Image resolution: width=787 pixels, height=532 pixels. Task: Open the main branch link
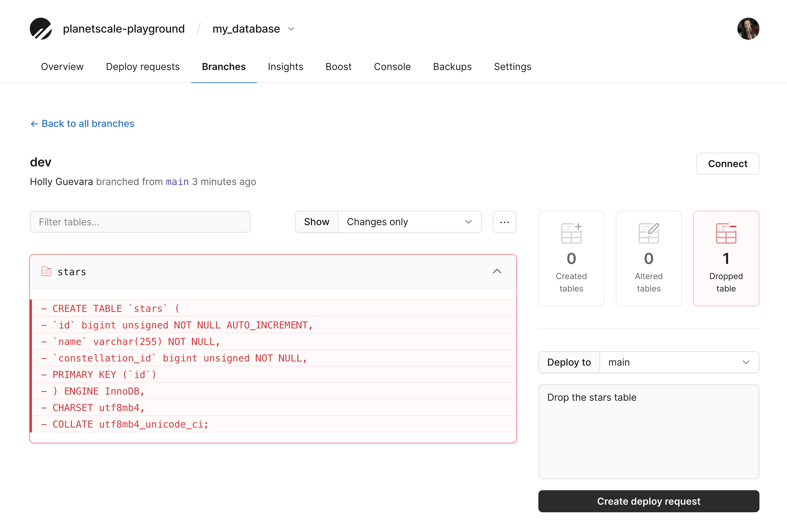(x=177, y=182)
